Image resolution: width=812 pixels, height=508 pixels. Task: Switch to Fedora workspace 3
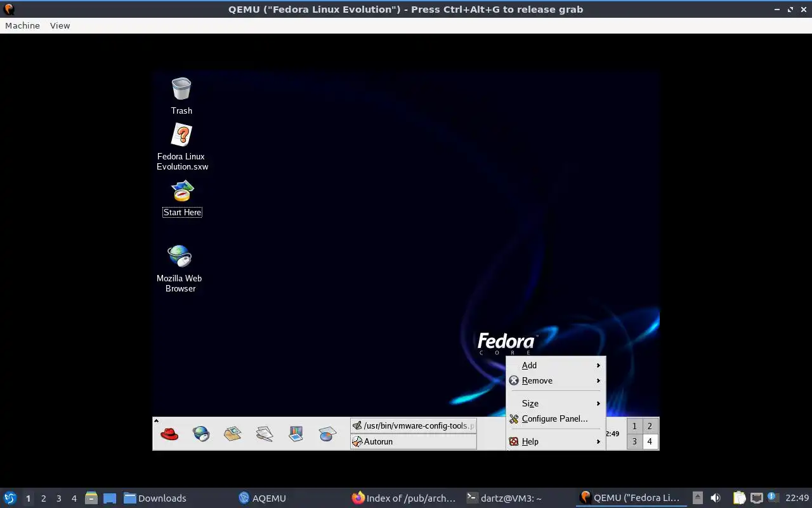(634, 441)
